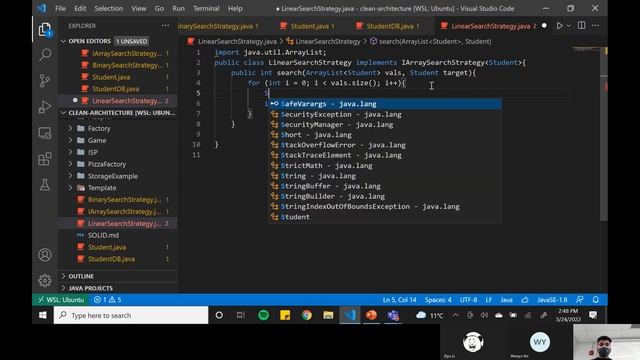
Task: Open the Explorer view in activity bar
Action: click(45, 29)
